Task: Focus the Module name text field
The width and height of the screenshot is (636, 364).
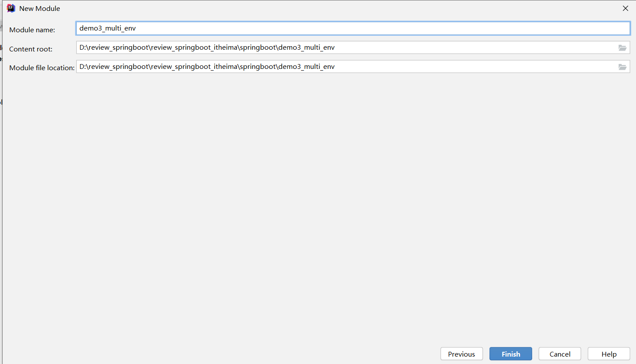Action: (x=352, y=28)
